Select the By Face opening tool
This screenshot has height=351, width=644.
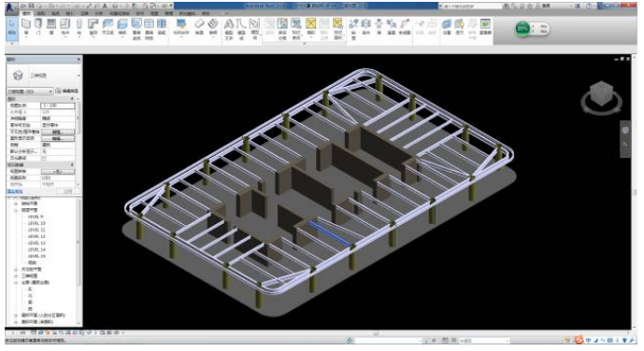tap(353, 29)
